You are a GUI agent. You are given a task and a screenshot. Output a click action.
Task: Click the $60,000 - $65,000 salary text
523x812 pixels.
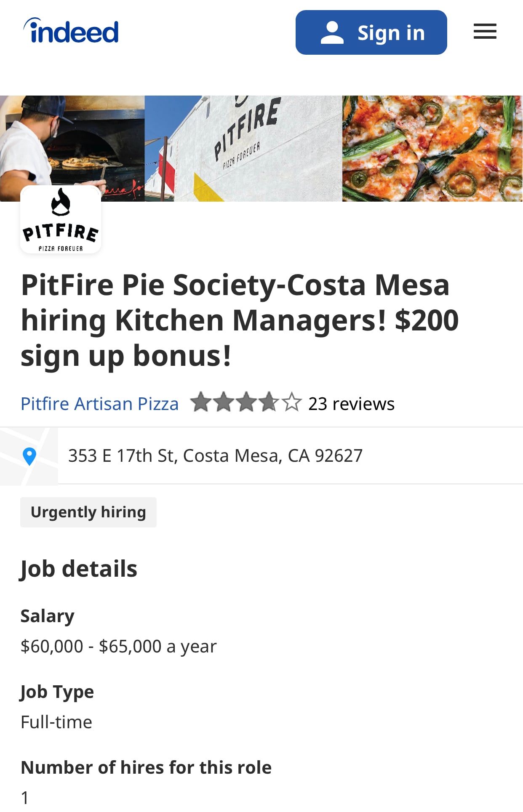click(118, 646)
